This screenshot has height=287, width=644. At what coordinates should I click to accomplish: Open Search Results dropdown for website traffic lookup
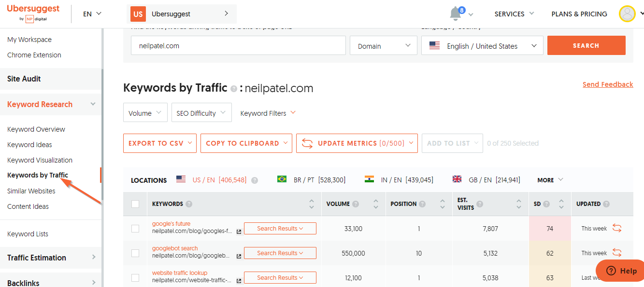(x=280, y=278)
